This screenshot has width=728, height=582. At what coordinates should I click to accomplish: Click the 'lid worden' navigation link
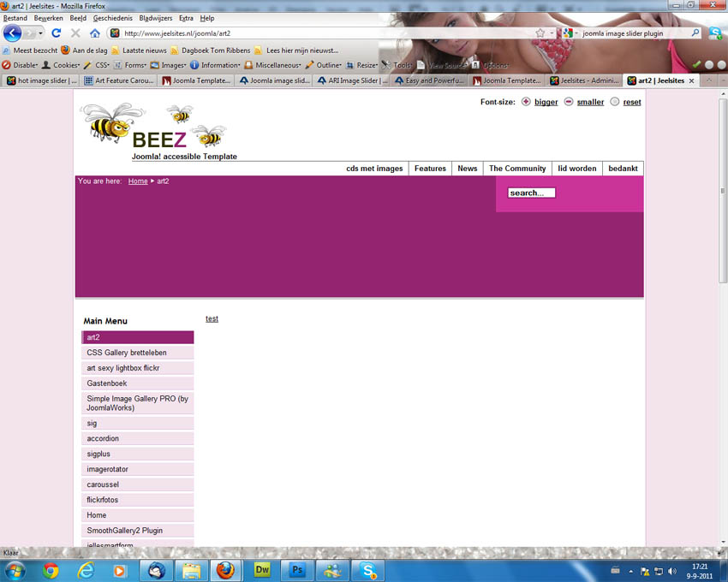577,169
